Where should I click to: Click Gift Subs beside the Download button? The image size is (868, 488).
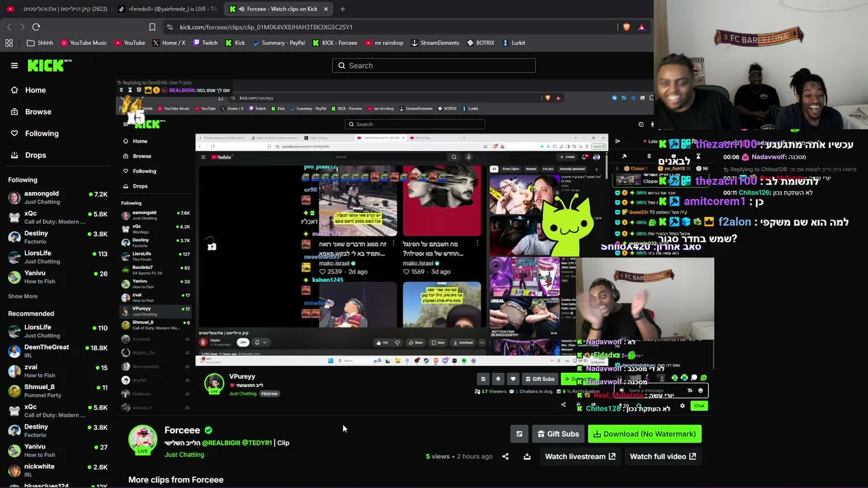pyautogui.click(x=558, y=434)
